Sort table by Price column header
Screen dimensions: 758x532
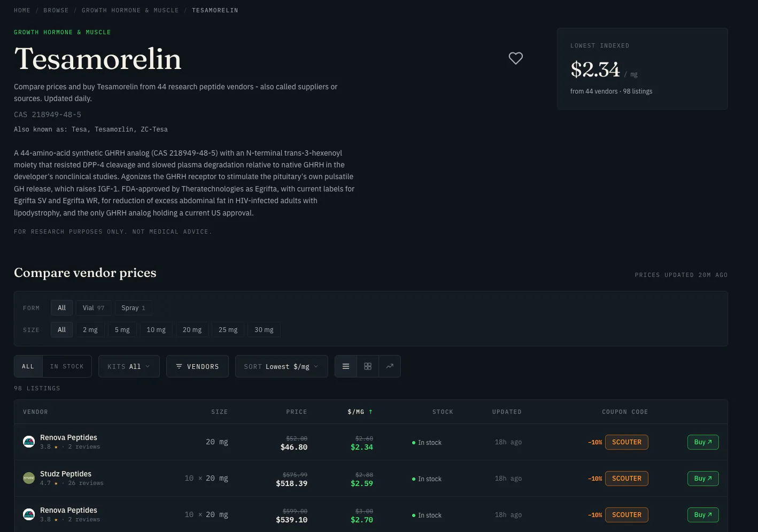point(297,412)
